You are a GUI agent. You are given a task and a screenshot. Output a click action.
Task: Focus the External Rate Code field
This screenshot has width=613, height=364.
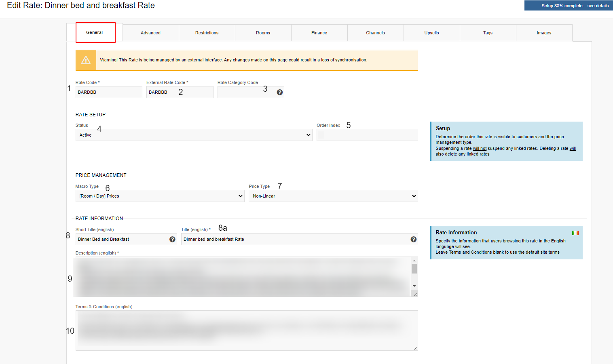click(x=180, y=92)
